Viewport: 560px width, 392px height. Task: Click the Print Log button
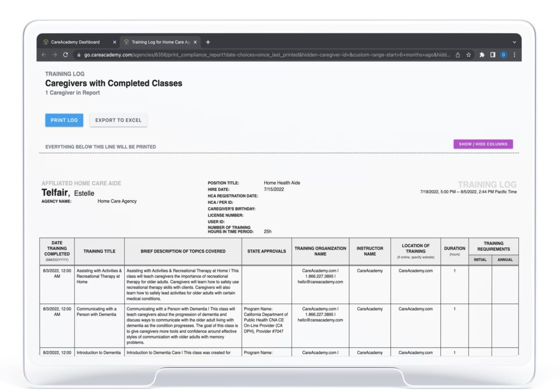64,120
